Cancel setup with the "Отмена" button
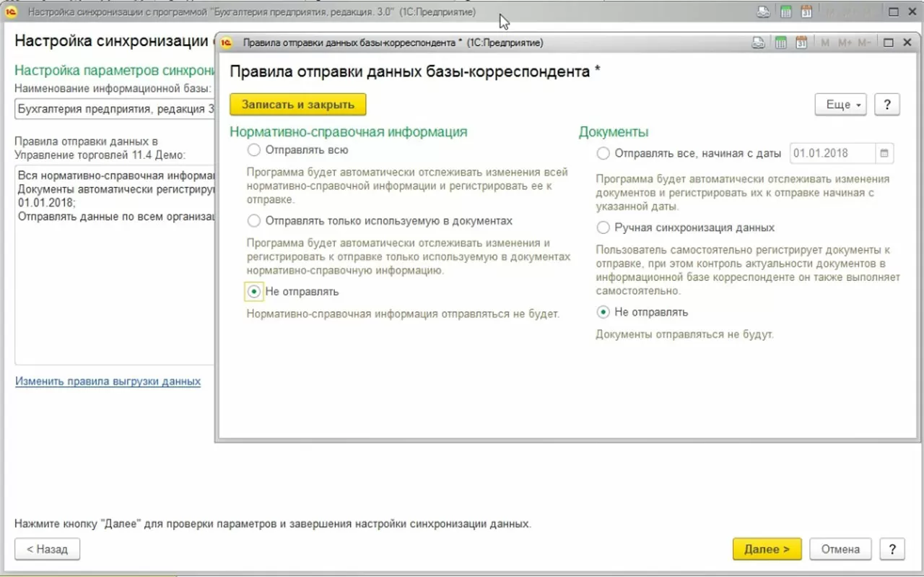The image size is (924, 577). click(x=840, y=549)
